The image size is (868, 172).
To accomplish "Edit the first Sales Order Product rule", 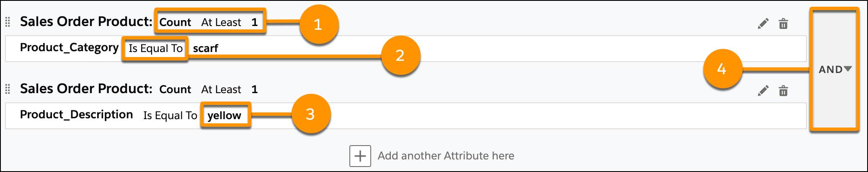I will click(763, 23).
